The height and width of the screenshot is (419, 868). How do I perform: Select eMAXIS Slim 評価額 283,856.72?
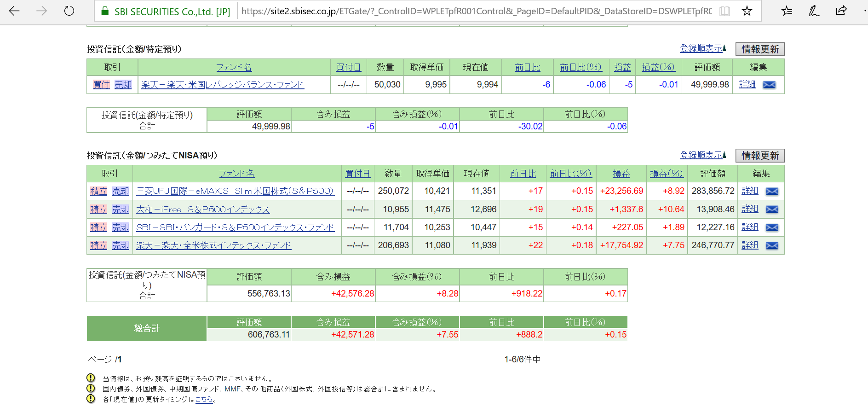[713, 191]
